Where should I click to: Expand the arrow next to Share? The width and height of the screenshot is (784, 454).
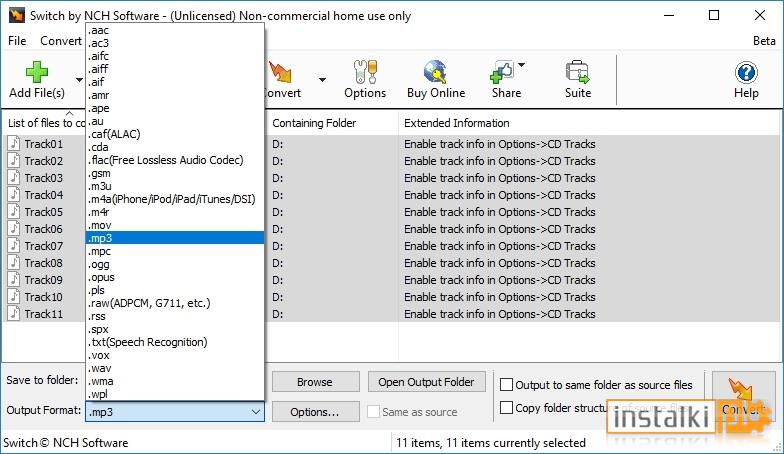tap(522, 65)
